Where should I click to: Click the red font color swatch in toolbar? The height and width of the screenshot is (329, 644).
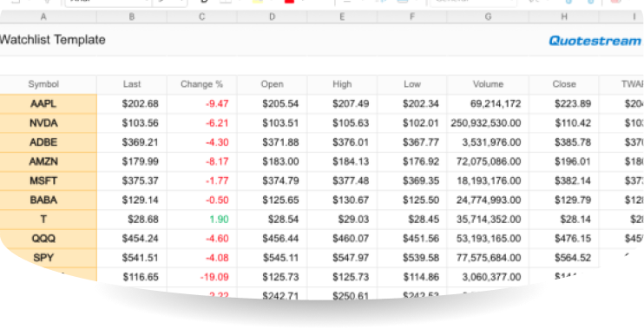click(x=289, y=2)
